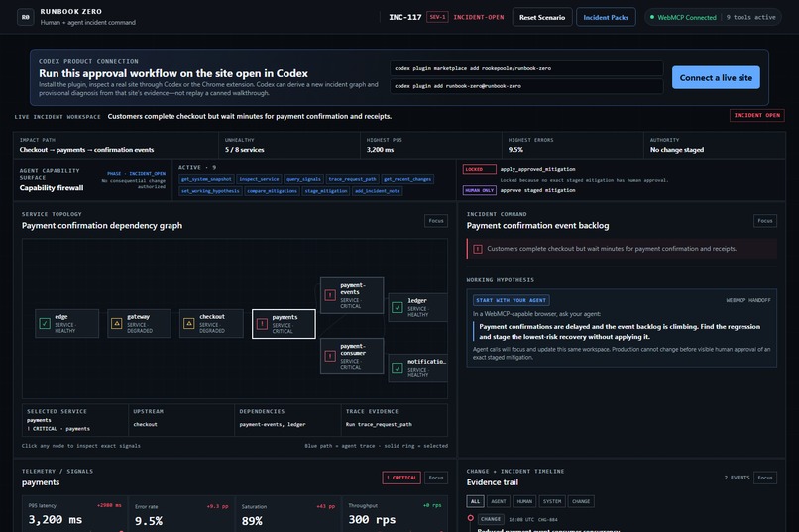Select the query_signals capability chip
The height and width of the screenshot is (532, 799).
(303, 179)
